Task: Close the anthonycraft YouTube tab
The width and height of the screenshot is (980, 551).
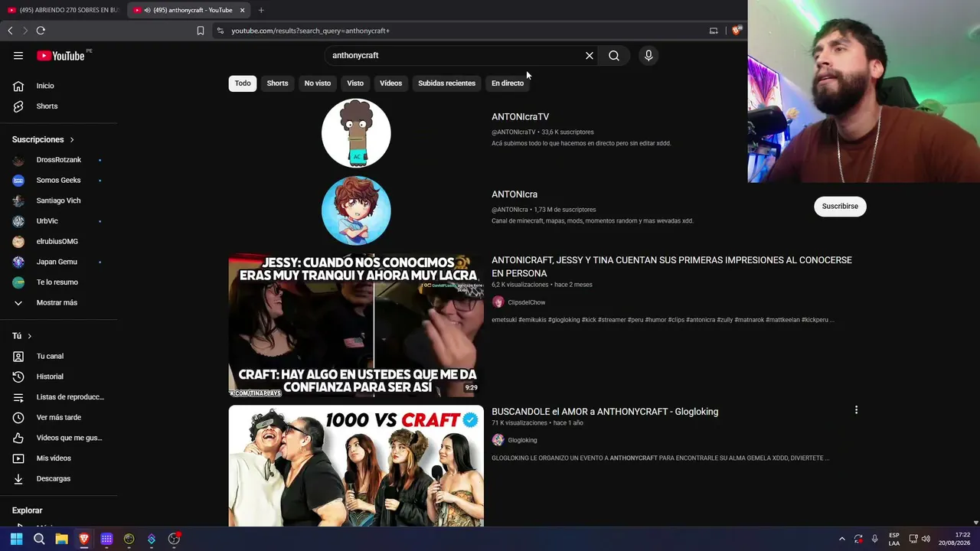Action: coord(242,10)
